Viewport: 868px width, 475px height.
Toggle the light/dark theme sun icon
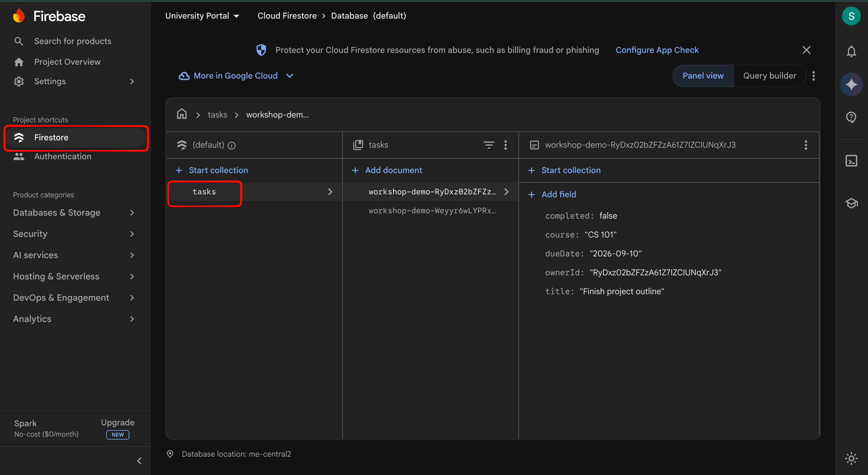[851, 458]
